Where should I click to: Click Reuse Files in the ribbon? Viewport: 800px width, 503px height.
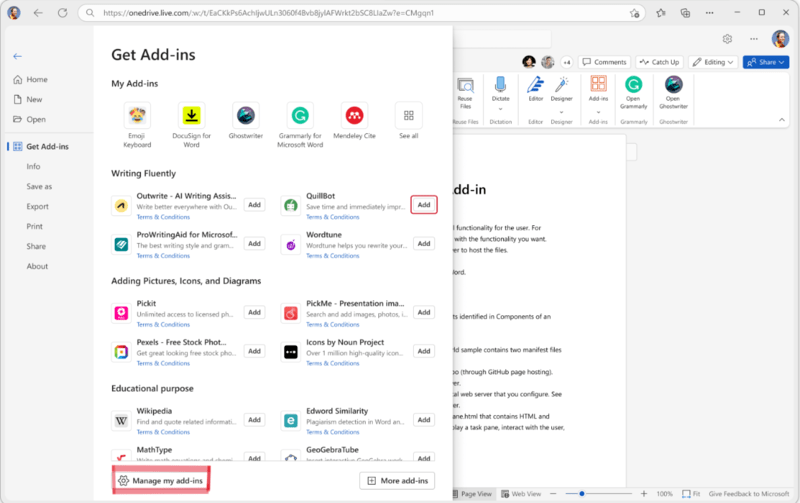(x=465, y=94)
